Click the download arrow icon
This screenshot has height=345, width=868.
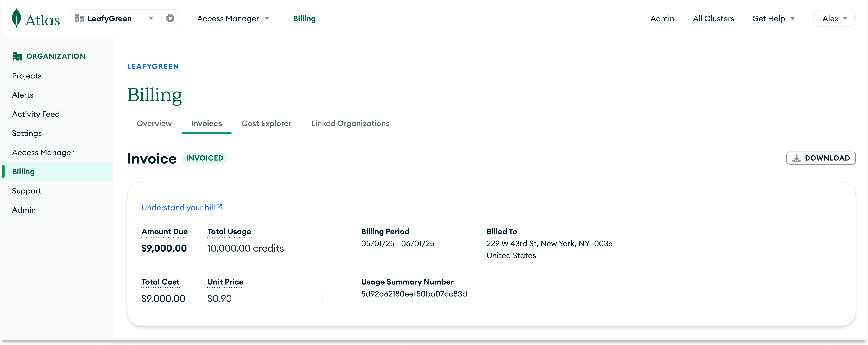pyautogui.click(x=797, y=158)
